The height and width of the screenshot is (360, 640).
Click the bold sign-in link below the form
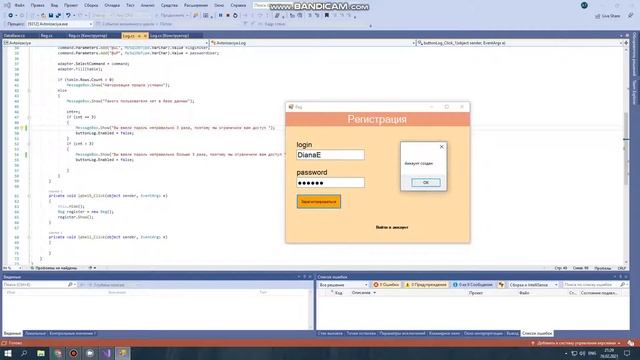[392, 227]
